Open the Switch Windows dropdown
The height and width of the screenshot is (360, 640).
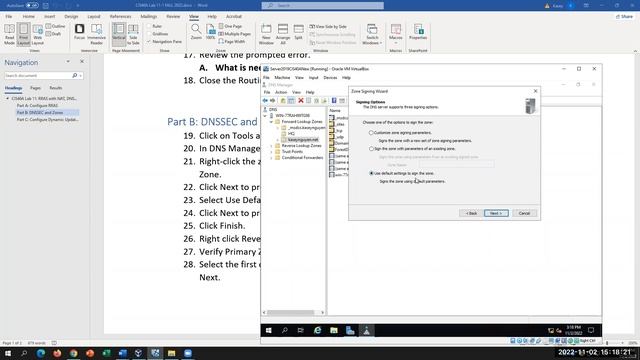tap(372, 34)
